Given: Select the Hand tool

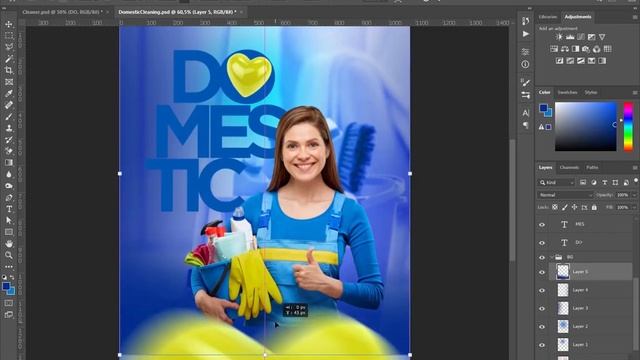Looking at the screenshot, I should click(x=9, y=244).
